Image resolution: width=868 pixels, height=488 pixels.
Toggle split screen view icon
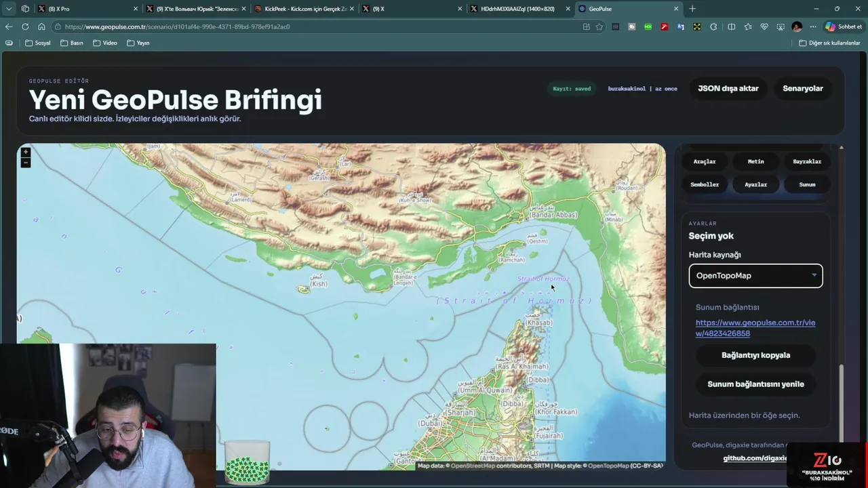[x=731, y=26]
